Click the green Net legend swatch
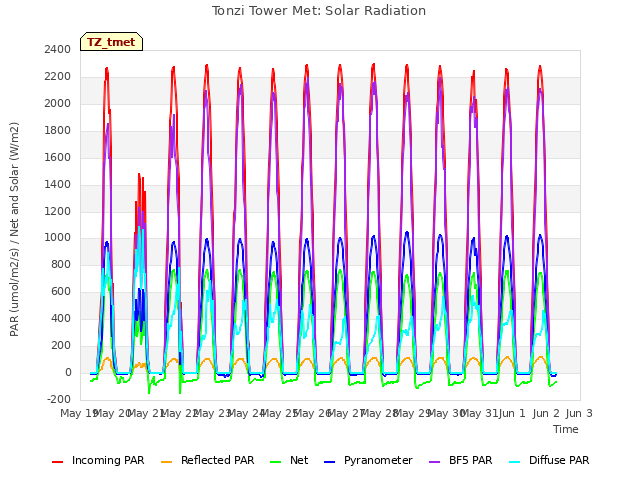This screenshot has width=640, height=480. point(276,462)
